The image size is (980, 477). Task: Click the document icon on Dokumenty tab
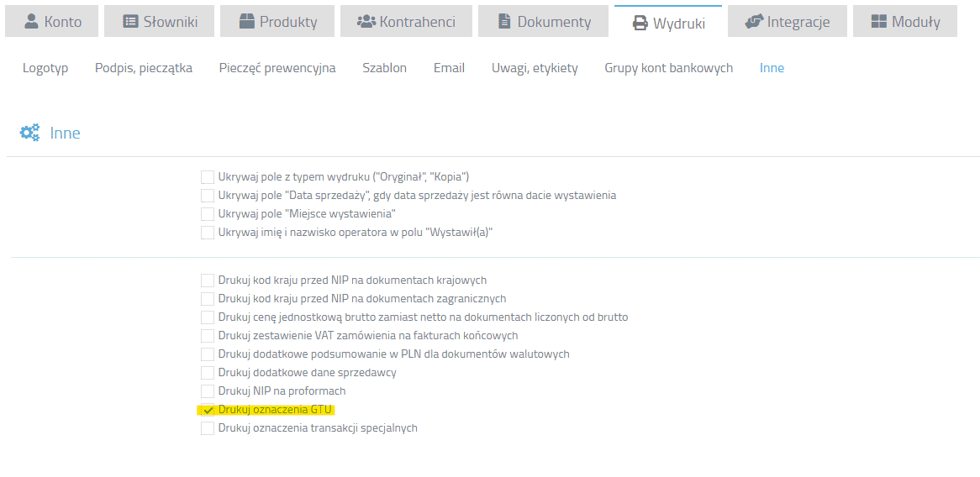(x=503, y=22)
